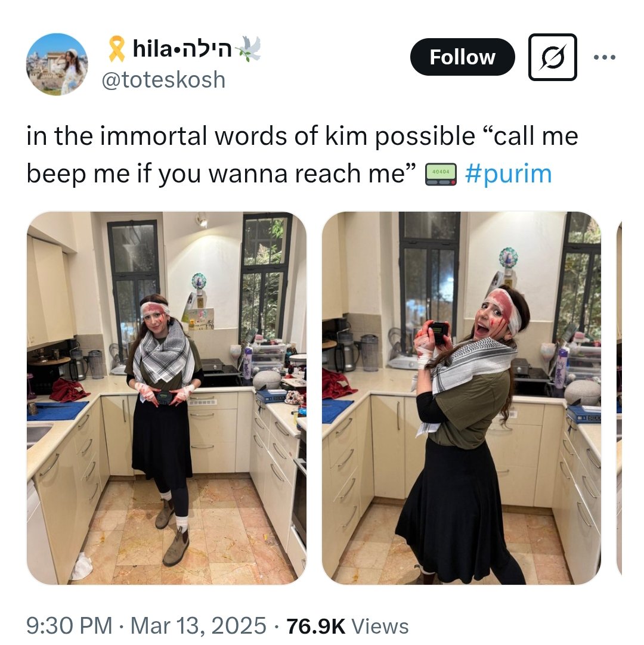Screen dimensions: 644x645
Task: Click the pager emoji in tweet text
Action: (x=440, y=174)
